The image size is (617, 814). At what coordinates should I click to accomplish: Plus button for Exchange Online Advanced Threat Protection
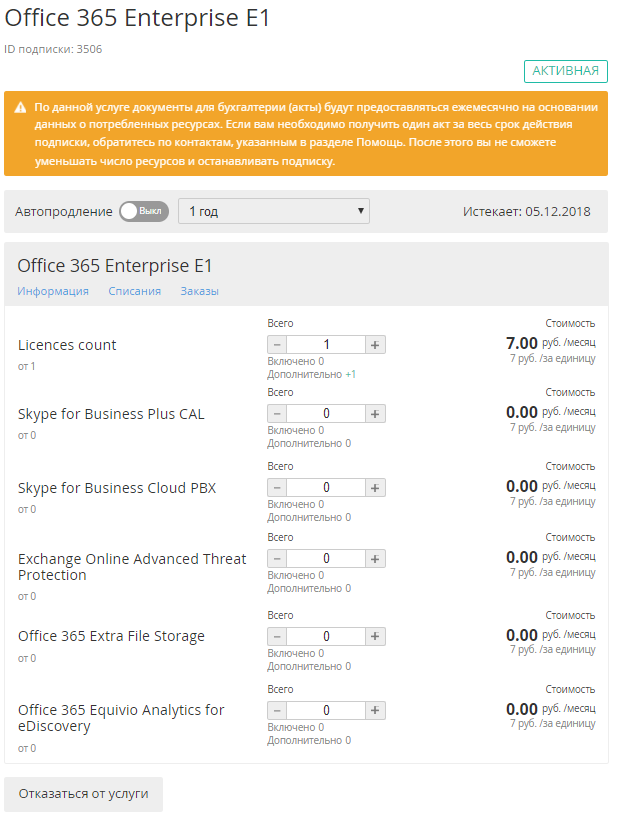pos(375,559)
